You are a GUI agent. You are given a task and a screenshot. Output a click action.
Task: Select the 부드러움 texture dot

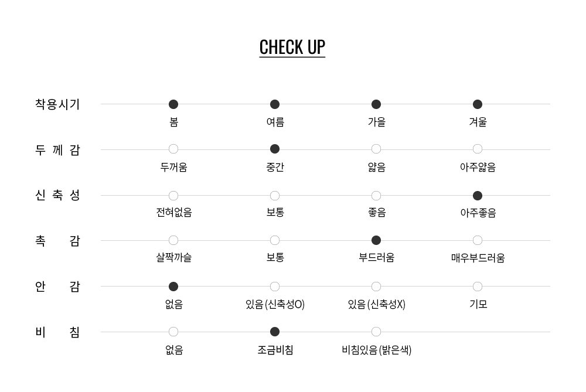376,240
